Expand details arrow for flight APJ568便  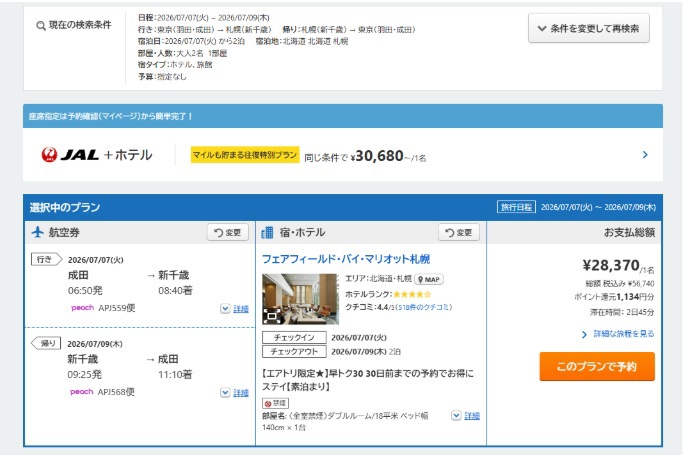225,393
